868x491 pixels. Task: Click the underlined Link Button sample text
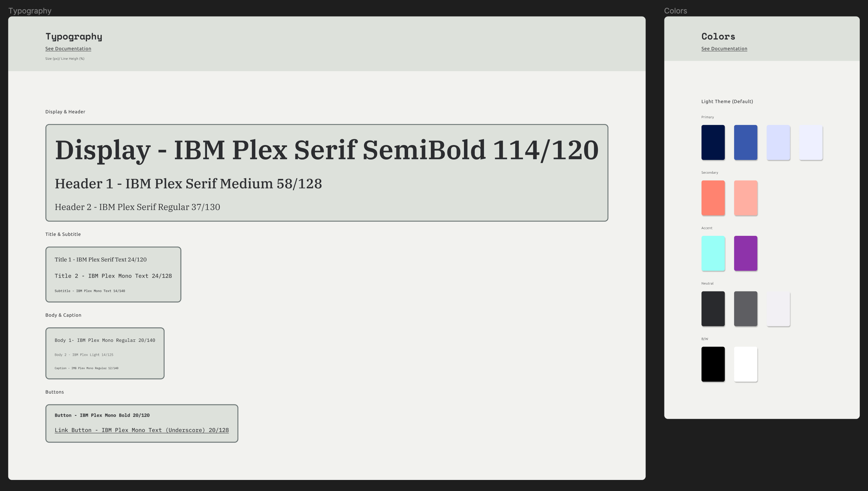tap(141, 430)
